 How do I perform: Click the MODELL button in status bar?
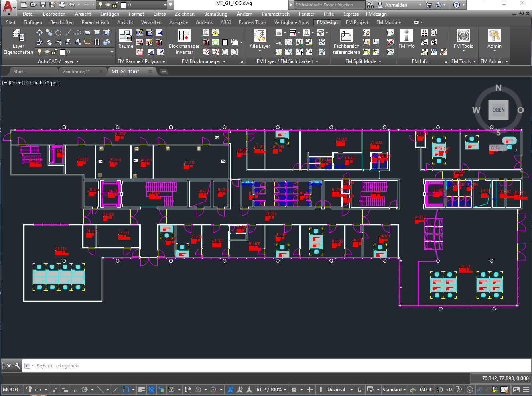pyautogui.click(x=12, y=389)
